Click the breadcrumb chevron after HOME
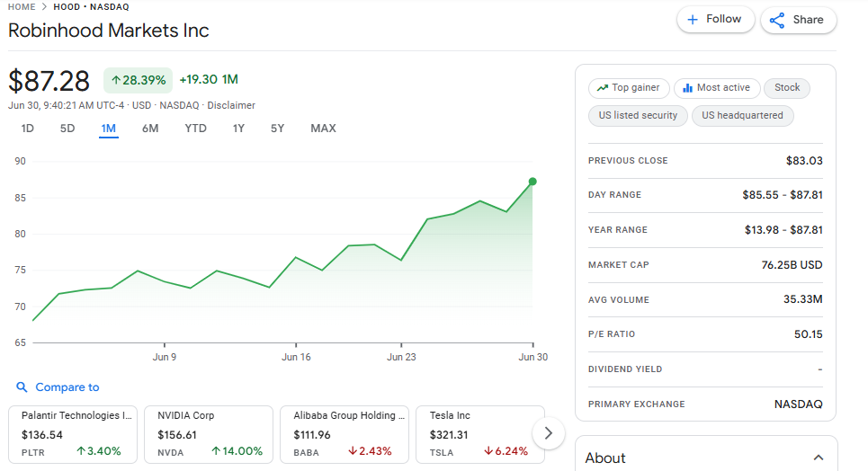The width and height of the screenshot is (868, 471). pos(44,6)
